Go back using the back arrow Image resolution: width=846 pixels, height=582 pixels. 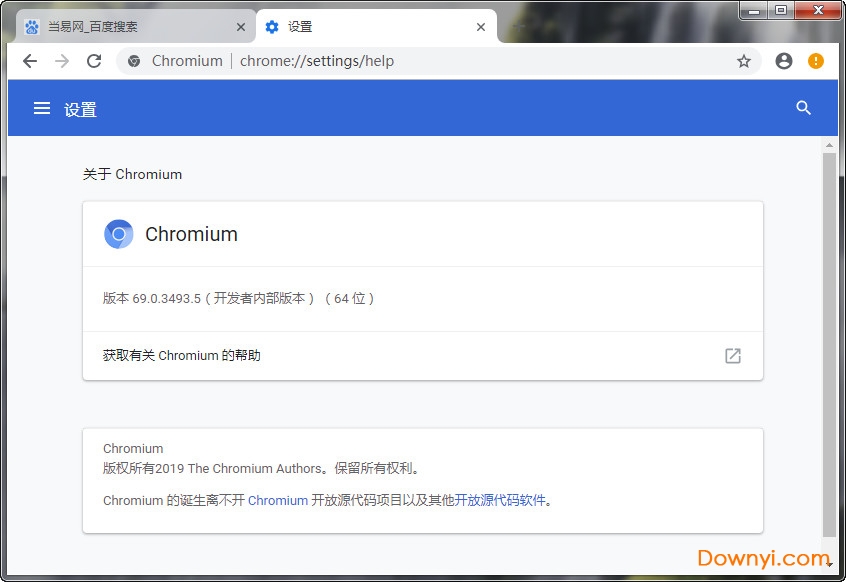(30, 61)
